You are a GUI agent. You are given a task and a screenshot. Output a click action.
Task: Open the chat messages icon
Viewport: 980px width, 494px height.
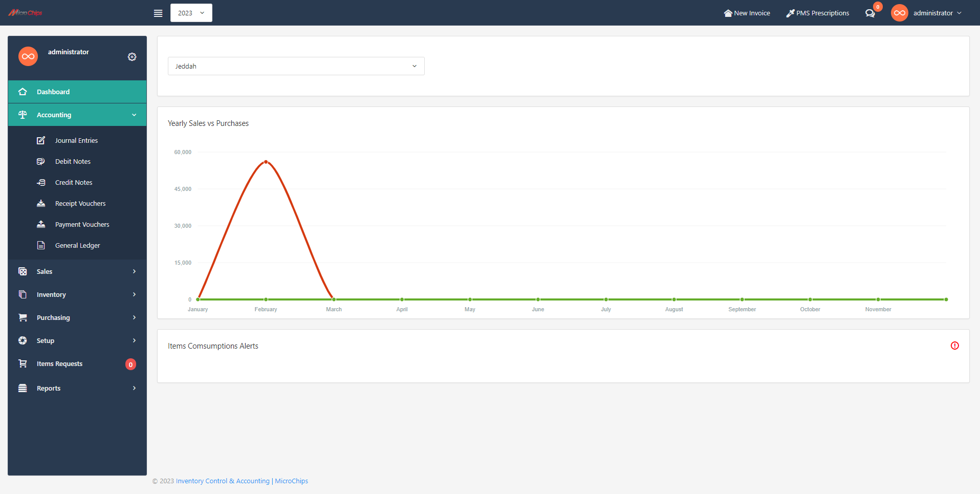point(869,13)
